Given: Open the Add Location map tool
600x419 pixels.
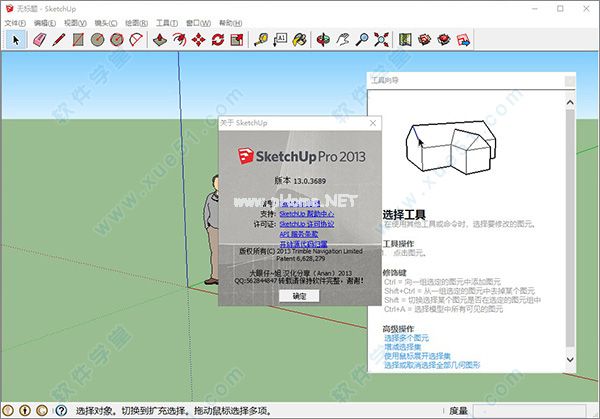Looking at the screenshot, I should tap(405, 40).
